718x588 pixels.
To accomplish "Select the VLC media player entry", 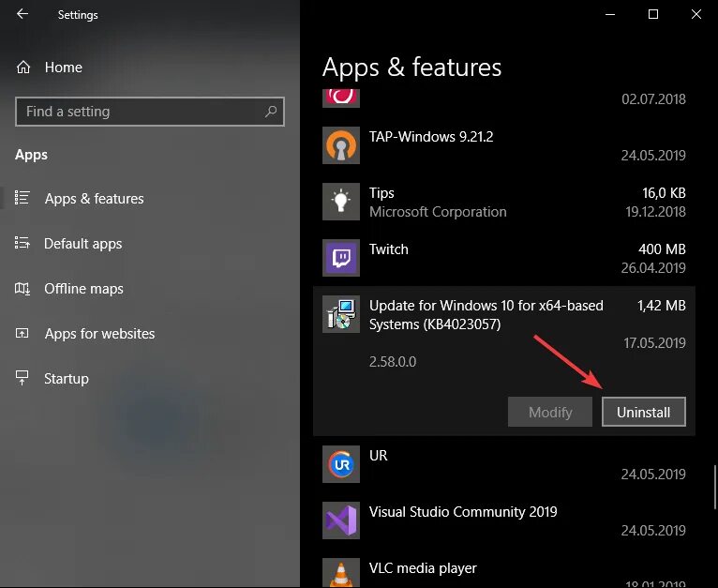I will (x=423, y=568).
